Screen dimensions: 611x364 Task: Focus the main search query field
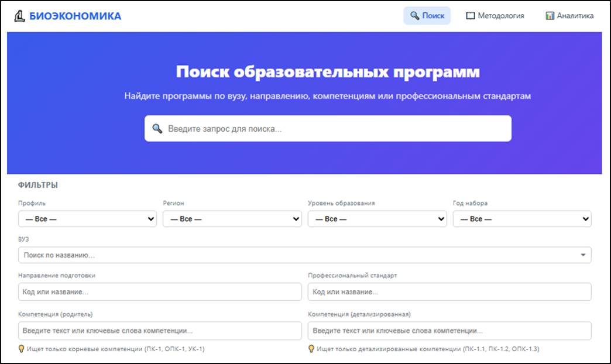click(328, 128)
